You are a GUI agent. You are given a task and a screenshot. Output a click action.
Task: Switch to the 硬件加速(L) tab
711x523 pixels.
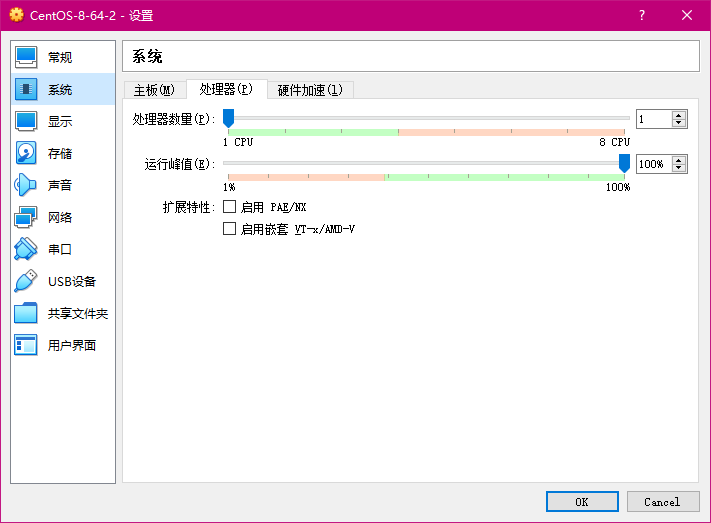point(310,90)
